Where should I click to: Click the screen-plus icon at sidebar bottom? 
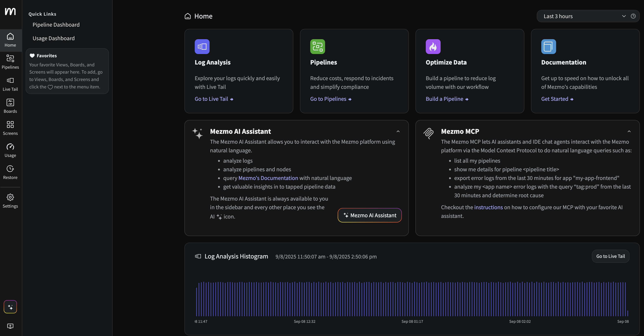[x=10, y=326]
